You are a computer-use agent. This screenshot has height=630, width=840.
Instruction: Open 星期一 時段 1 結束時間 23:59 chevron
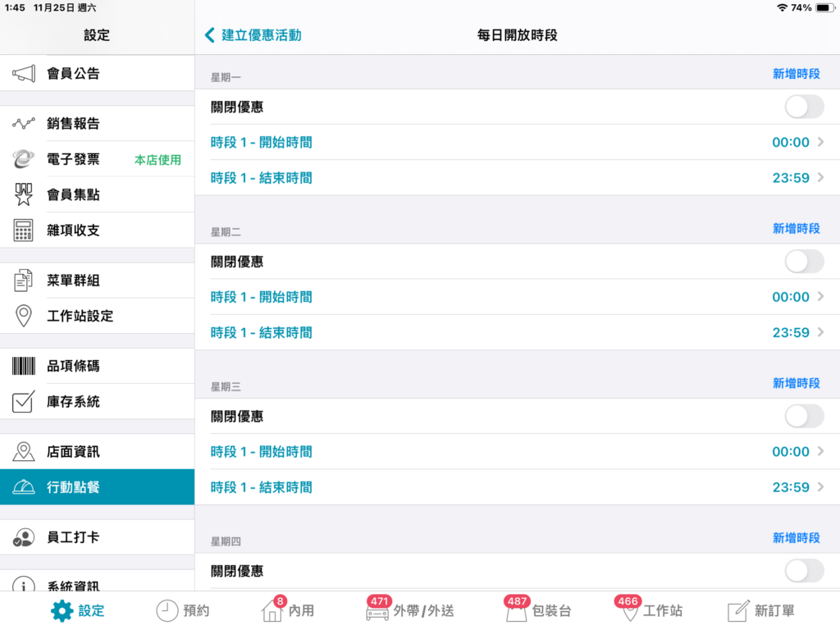click(820, 178)
